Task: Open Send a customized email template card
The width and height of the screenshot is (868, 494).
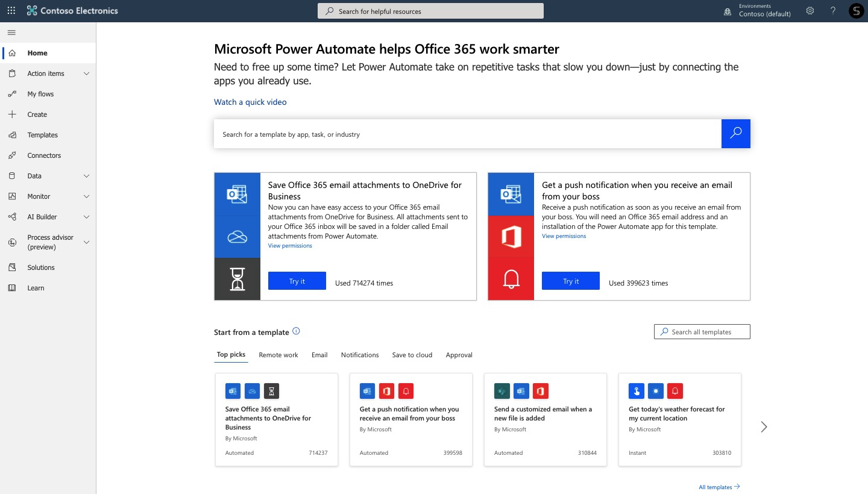Action: click(x=546, y=419)
